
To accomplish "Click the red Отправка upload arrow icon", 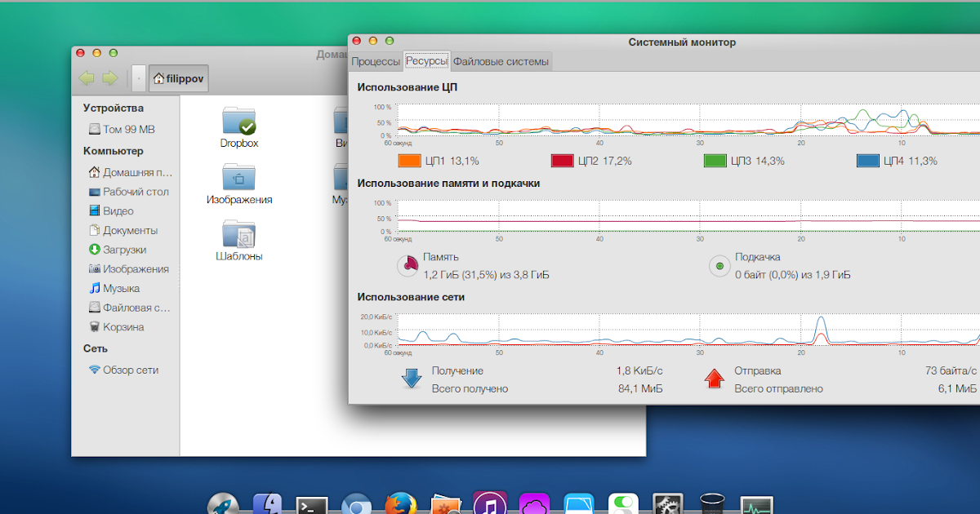I will point(715,379).
